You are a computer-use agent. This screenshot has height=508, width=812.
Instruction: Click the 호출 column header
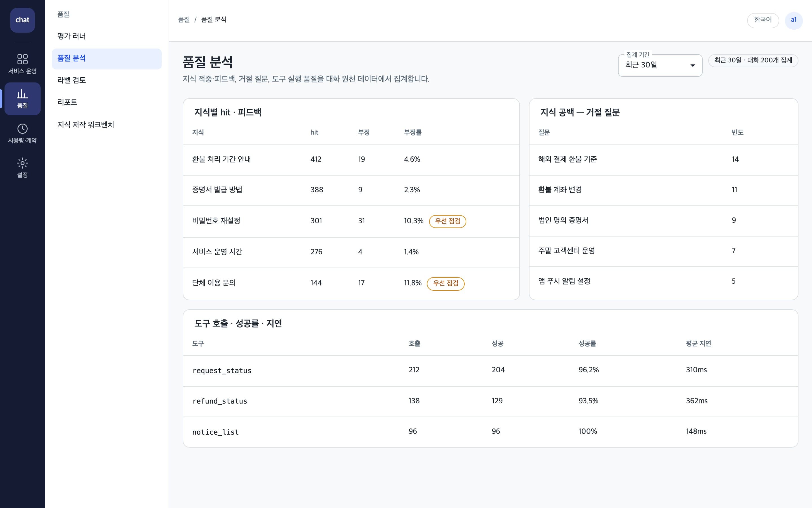coord(414,344)
